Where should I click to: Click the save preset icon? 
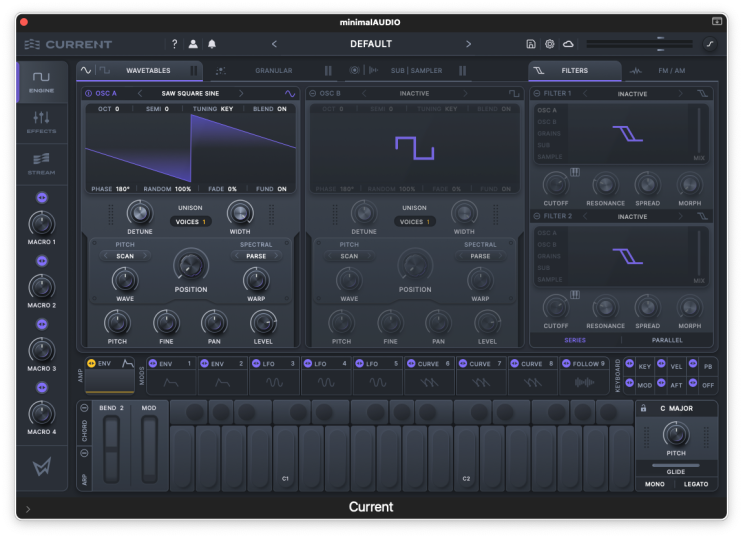click(x=531, y=44)
